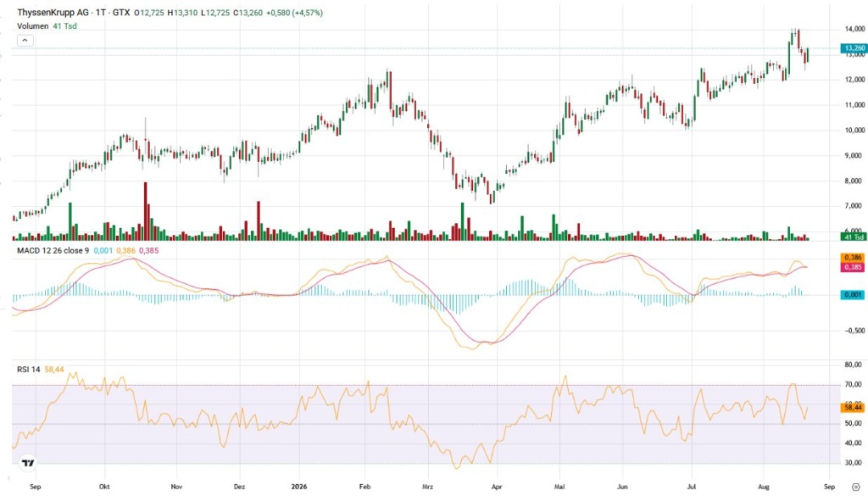Click the 12,000 price axis level
Screen dimensions: 868x496
coord(854,80)
